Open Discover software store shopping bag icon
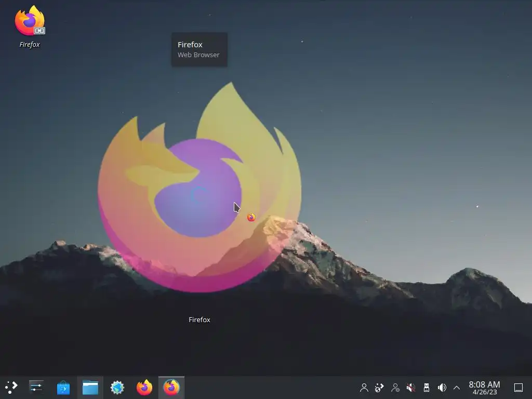Image resolution: width=532 pixels, height=399 pixels. (63, 388)
